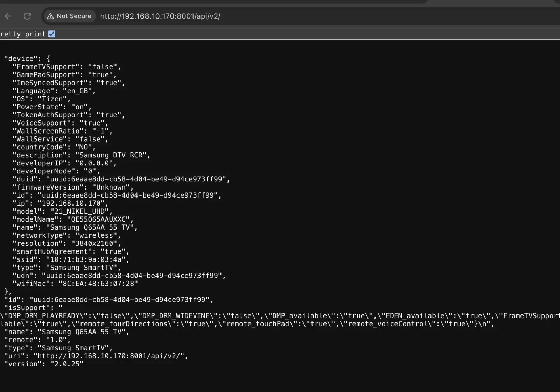The width and height of the screenshot is (560, 392).
Task: Click the "OS": "Tizen" line
Action: 42,99
